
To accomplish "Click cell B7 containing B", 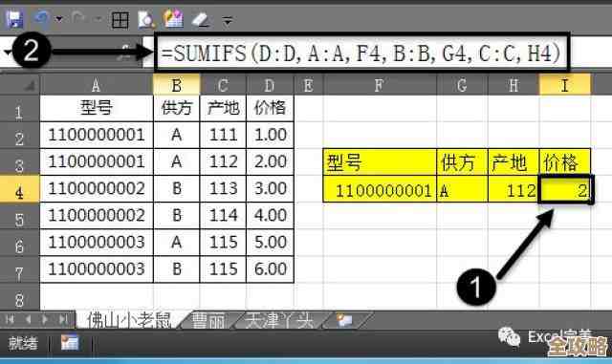I will pyautogui.click(x=176, y=269).
